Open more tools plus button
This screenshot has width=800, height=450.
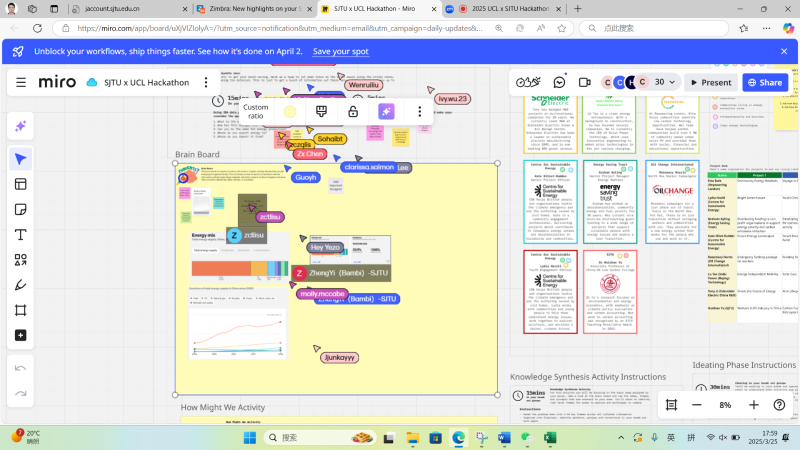coord(20,335)
